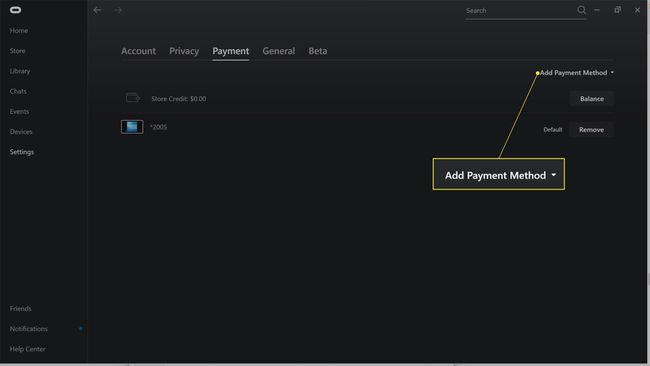Open Home in the sidebar
The height and width of the screenshot is (366, 650).
point(19,31)
